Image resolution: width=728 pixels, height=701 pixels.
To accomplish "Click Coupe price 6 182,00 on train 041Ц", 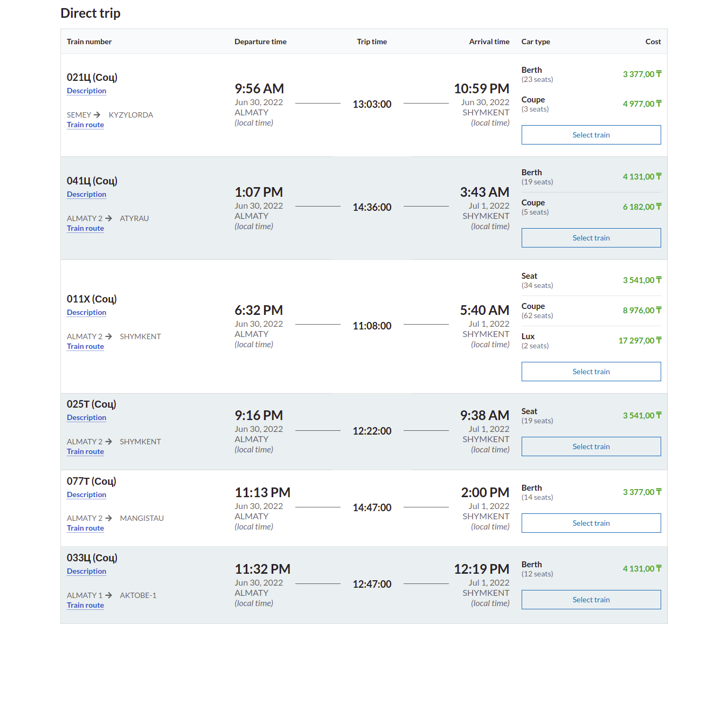I will click(642, 207).
